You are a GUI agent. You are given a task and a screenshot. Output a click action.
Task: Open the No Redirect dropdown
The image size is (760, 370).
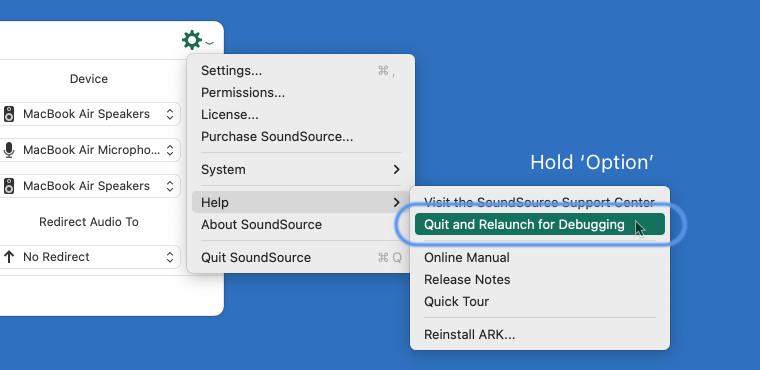pos(89,257)
